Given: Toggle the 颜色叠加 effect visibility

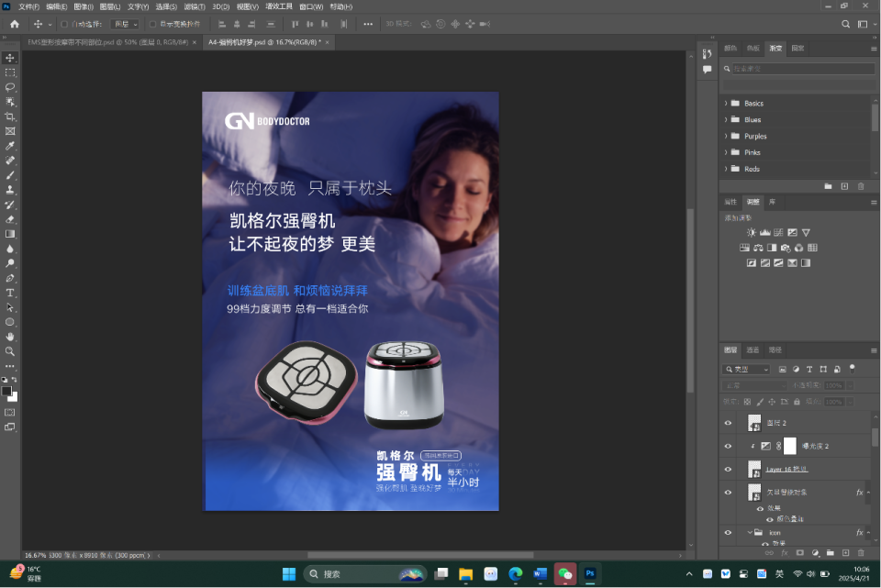Looking at the screenshot, I should (x=770, y=519).
